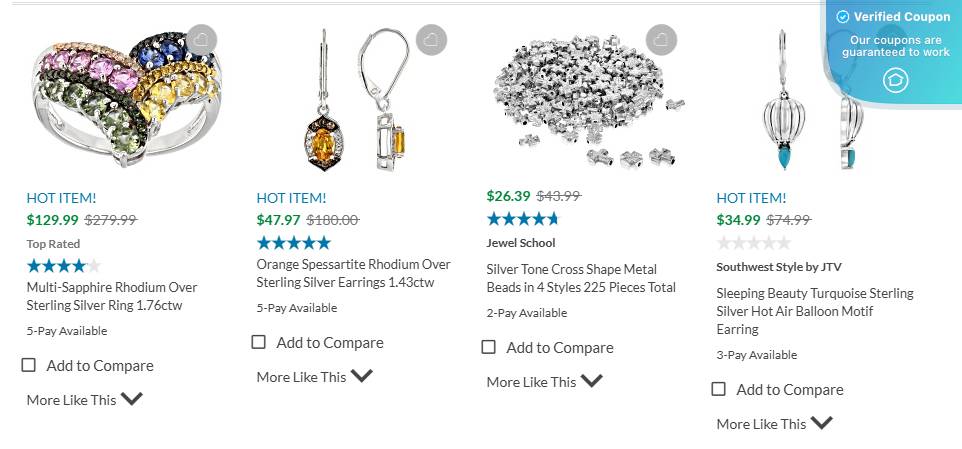Expand More Like This under Spessartite earrings
The image size is (962, 449).
pos(315,376)
